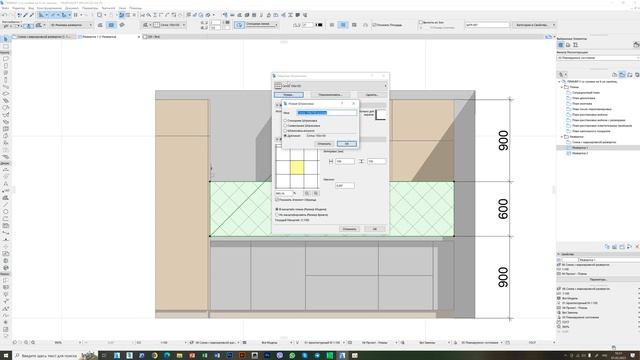Open the Сетка 100x100 fill dropdown in info bar
Image resolution: width=640 pixels, height=360 pixels.
[169, 25]
